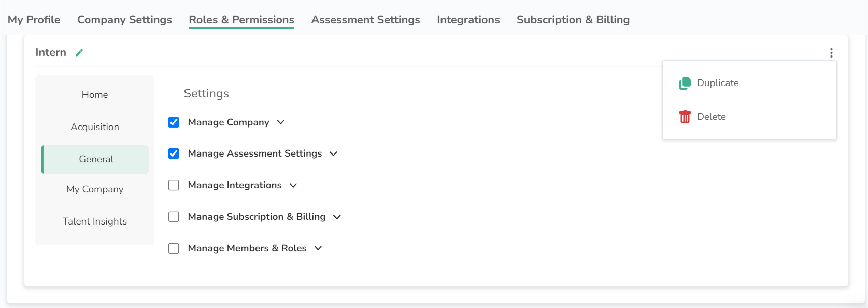Screen dimensions: 868x308
Task: Uncheck Manage Assessment Settings checkbox
Action: pos(174,153)
